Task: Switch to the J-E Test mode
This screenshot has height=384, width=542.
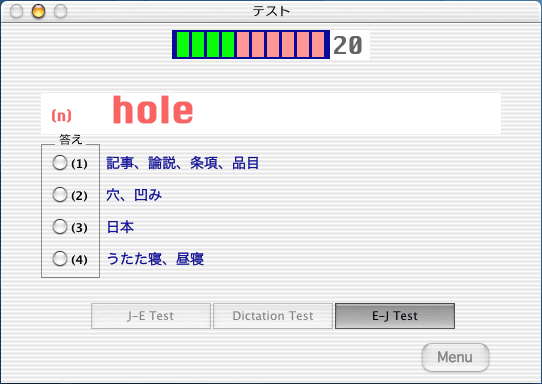Action: (151, 316)
